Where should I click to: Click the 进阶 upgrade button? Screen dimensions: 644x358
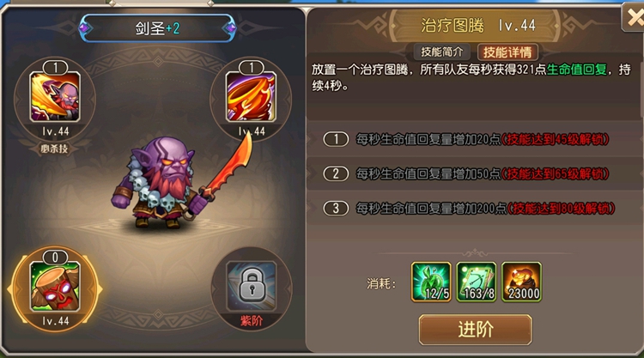pyautogui.click(x=476, y=330)
